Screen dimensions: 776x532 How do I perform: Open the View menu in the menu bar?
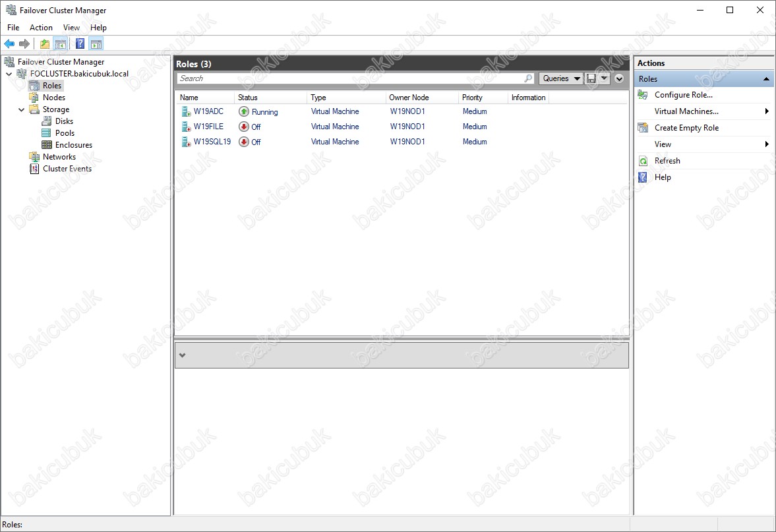tap(71, 28)
